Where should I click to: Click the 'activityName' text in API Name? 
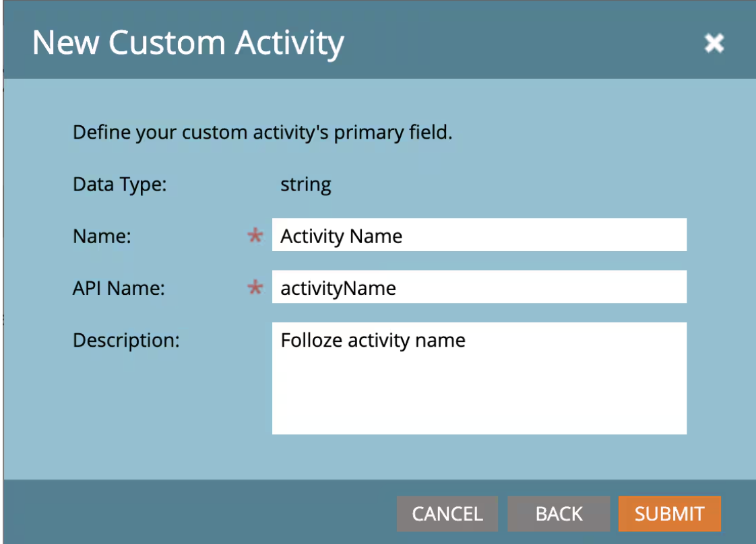click(x=338, y=289)
